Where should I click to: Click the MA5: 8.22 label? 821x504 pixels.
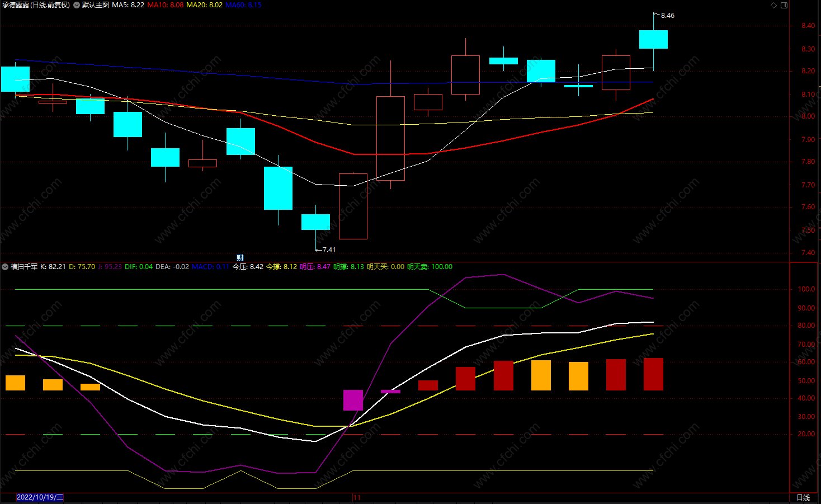pos(128,5)
